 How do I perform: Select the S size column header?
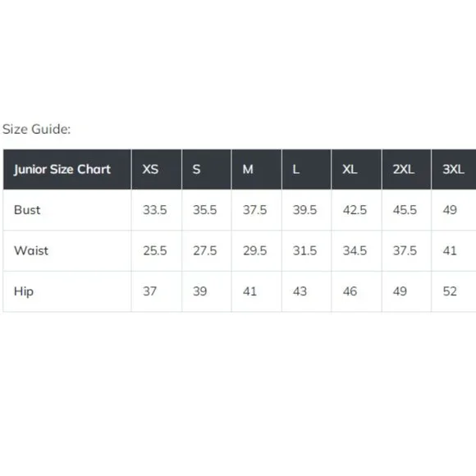coord(207,169)
